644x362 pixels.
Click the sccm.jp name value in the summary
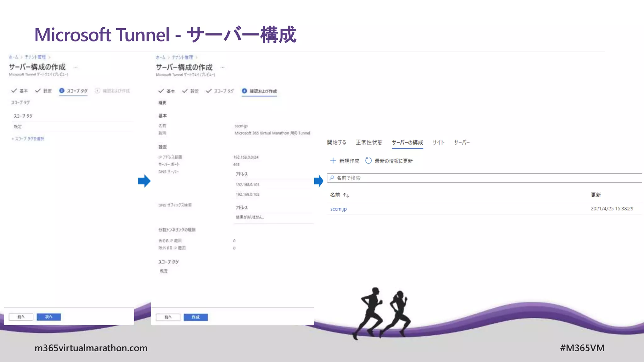[x=241, y=126]
